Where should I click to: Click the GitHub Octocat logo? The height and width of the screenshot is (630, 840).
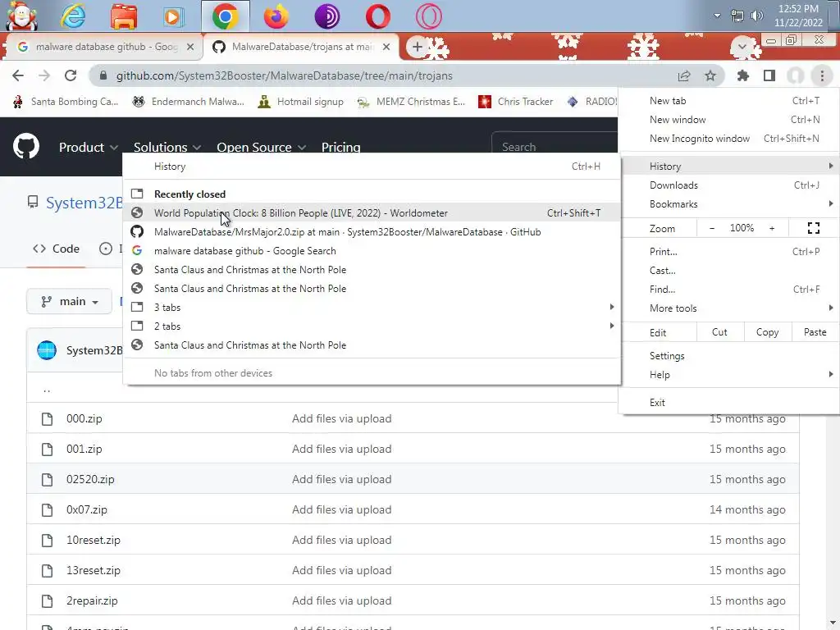(x=26, y=146)
